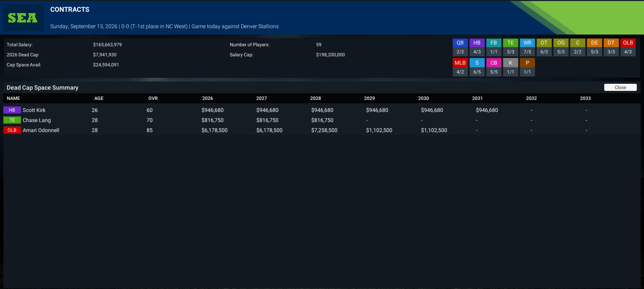Open Amari Odonnell's player row
Image resolution: width=644 pixels, height=289 pixels.
point(322,130)
